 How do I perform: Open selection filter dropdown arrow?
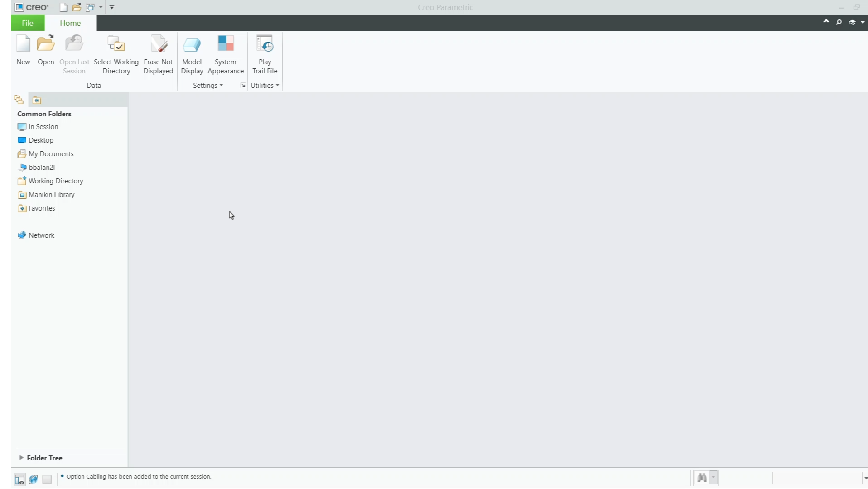tap(865, 478)
